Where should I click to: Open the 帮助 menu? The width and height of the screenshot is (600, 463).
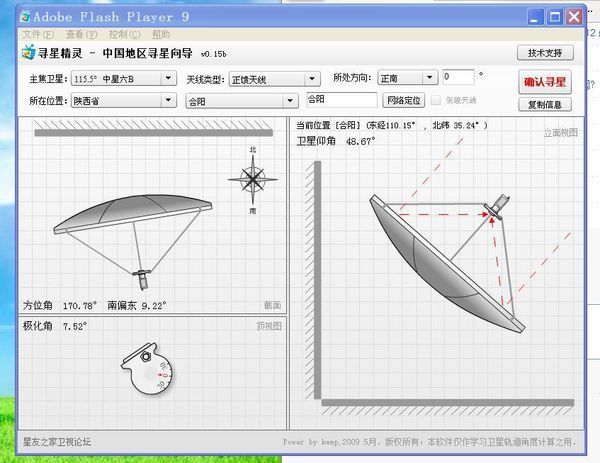pos(161,34)
